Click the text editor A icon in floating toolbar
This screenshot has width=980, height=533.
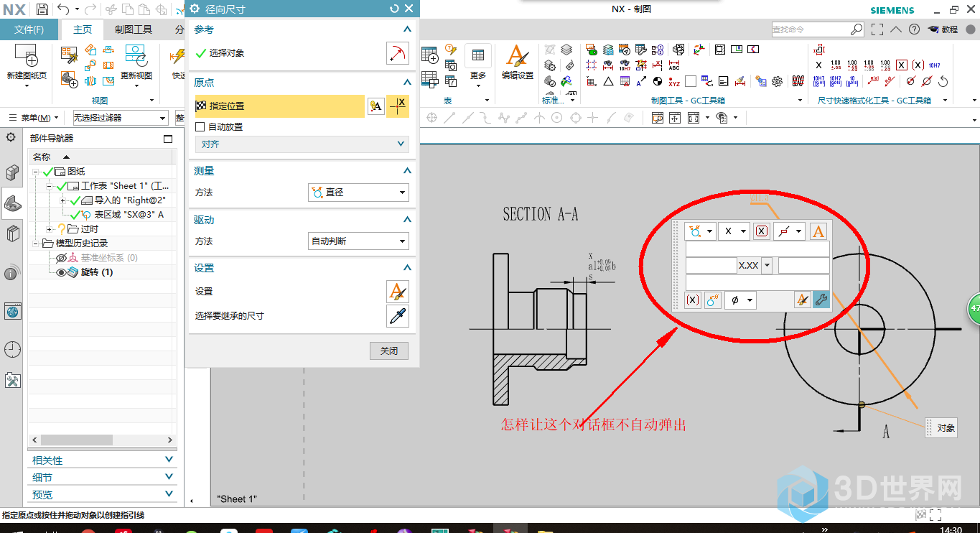point(818,231)
